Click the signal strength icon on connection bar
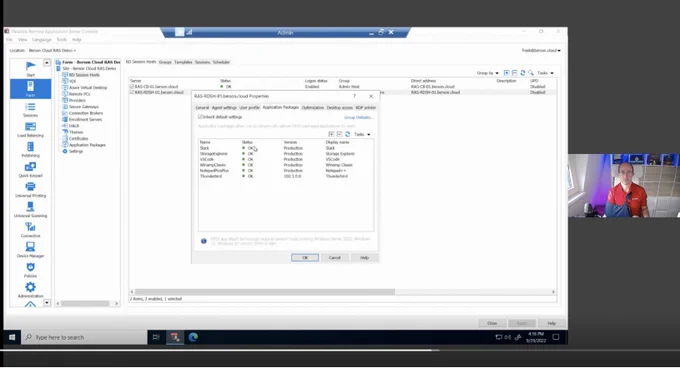The image size is (680, 368). coord(190,32)
